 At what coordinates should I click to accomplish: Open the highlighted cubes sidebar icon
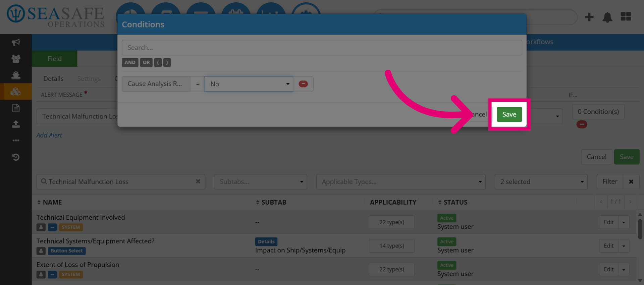click(16, 91)
